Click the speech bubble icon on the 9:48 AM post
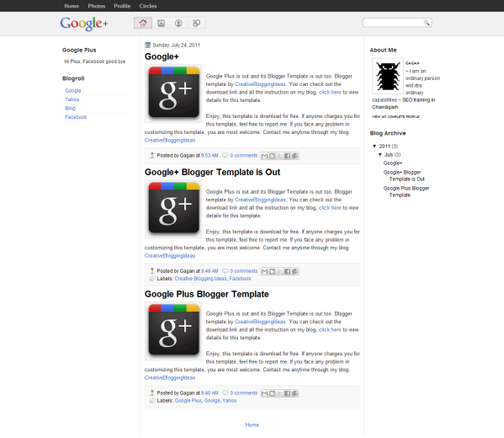The image size is (504, 438). point(225,271)
